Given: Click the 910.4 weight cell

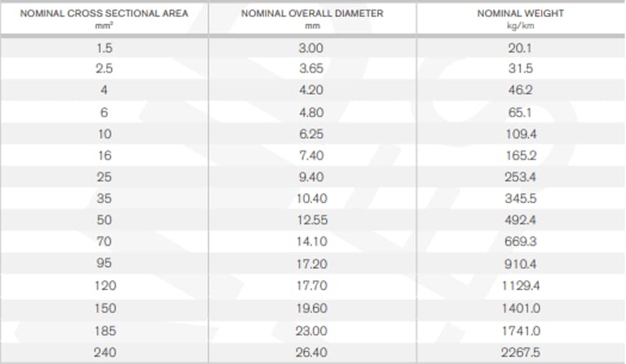Looking at the screenshot, I should click(x=521, y=264).
